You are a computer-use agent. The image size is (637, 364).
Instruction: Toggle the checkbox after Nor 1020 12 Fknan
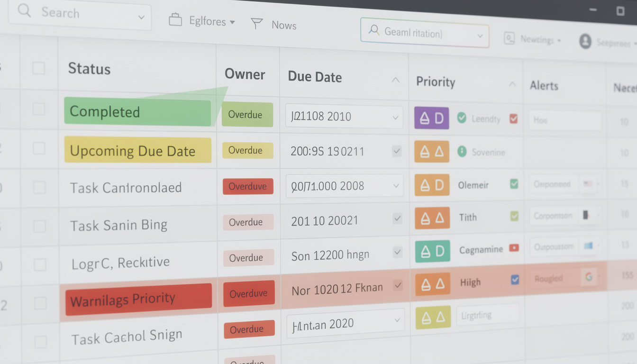click(x=398, y=286)
